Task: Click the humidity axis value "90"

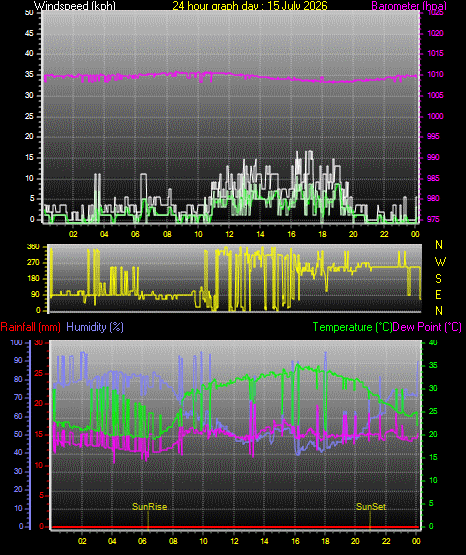Action: (18, 360)
